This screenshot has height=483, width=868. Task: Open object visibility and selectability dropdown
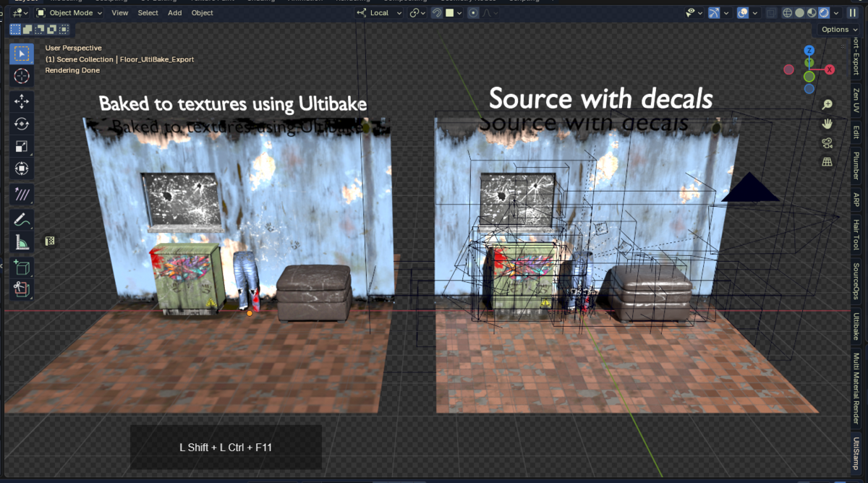[694, 12]
